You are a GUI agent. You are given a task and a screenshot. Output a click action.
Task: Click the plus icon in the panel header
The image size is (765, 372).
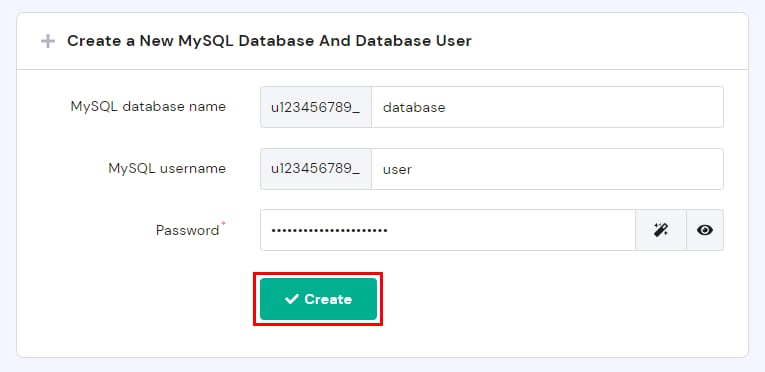48,41
